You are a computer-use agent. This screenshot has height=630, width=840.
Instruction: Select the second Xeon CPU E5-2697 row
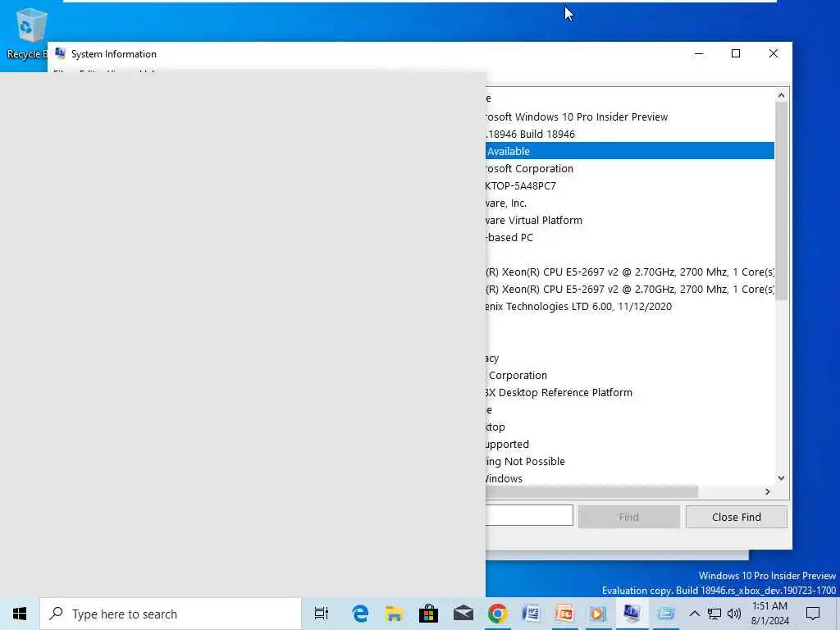(x=630, y=289)
